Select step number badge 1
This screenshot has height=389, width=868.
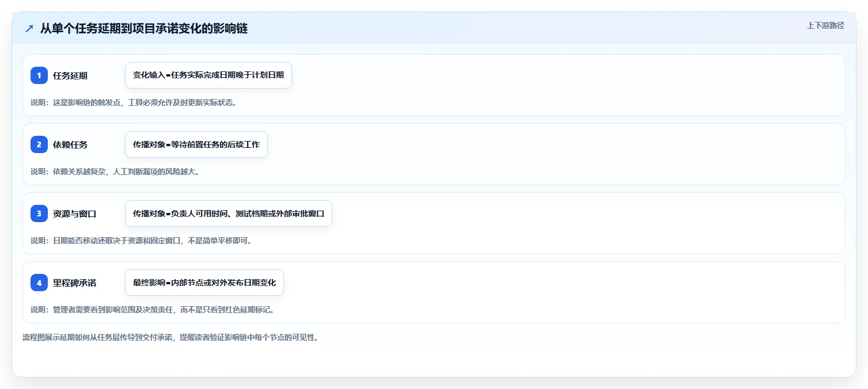[39, 75]
